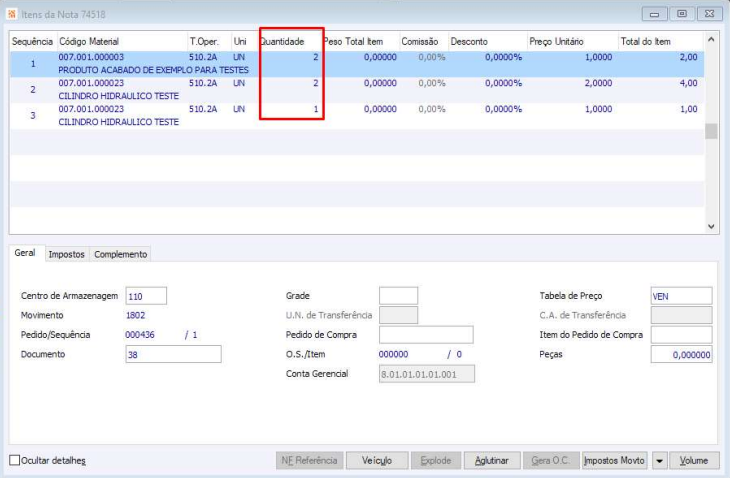This screenshot has width=730, height=478.
Task: Click total 2,00 in sequence 1 row
Action: pos(689,57)
